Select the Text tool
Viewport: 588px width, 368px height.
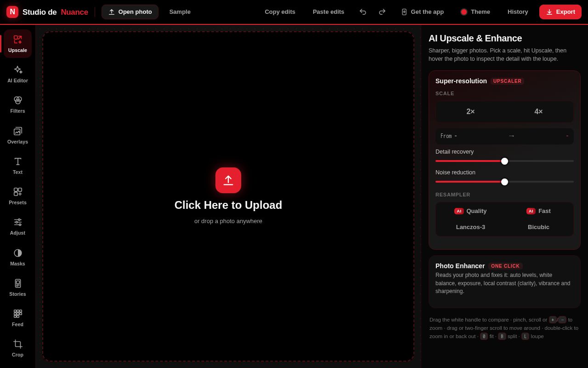click(17, 166)
